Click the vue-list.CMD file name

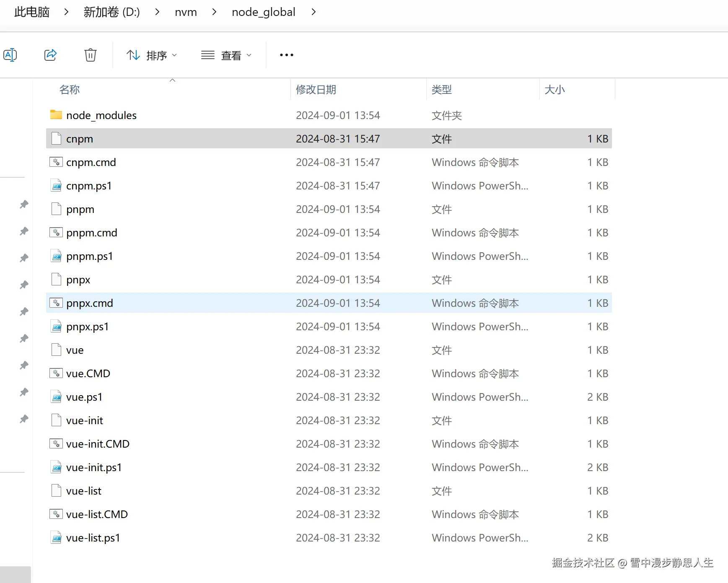pyautogui.click(x=97, y=514)
